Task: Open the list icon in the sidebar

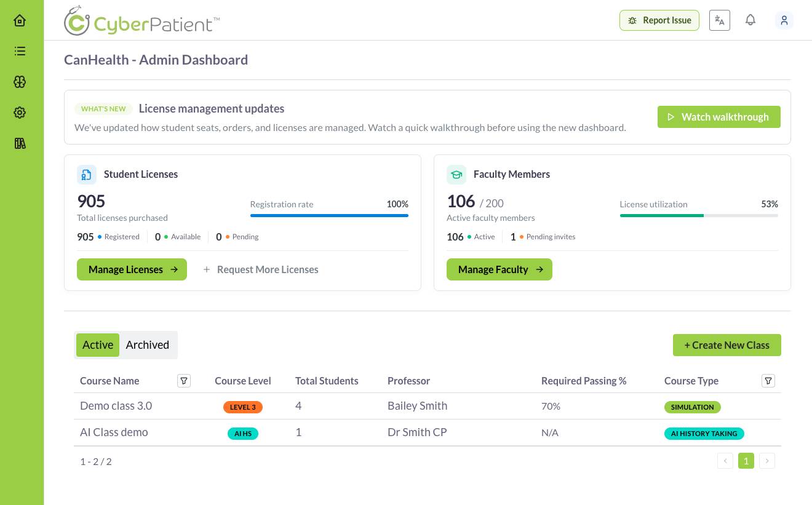Action: coord(20,51)
